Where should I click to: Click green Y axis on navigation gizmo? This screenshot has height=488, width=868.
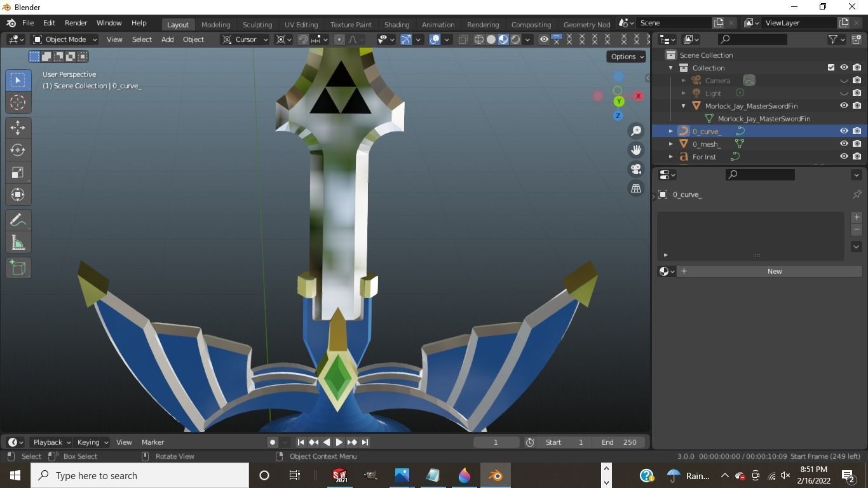coord(618,102)
